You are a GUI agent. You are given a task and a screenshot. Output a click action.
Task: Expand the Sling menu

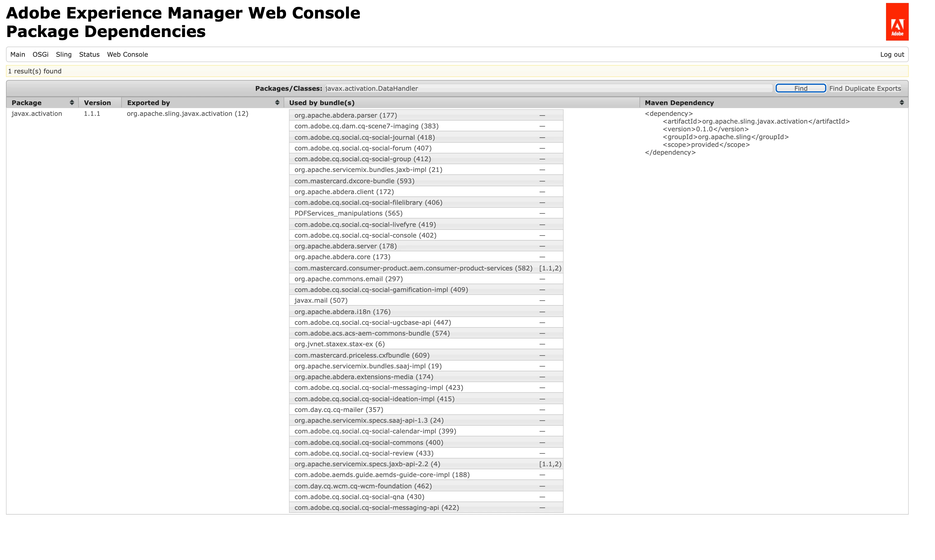click(64, 54)
